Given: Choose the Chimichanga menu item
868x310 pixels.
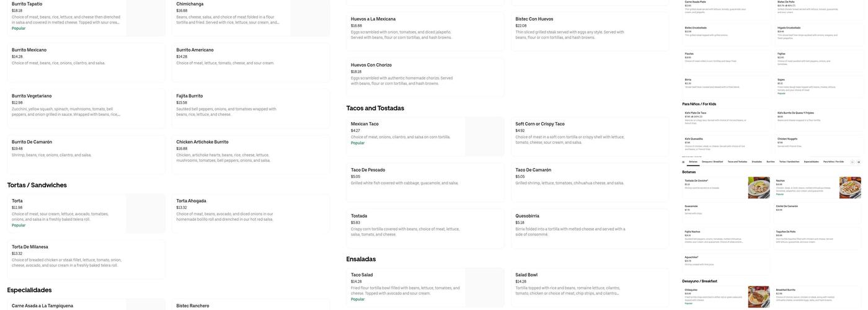Looking at the screenshot, I should [250, 17].
